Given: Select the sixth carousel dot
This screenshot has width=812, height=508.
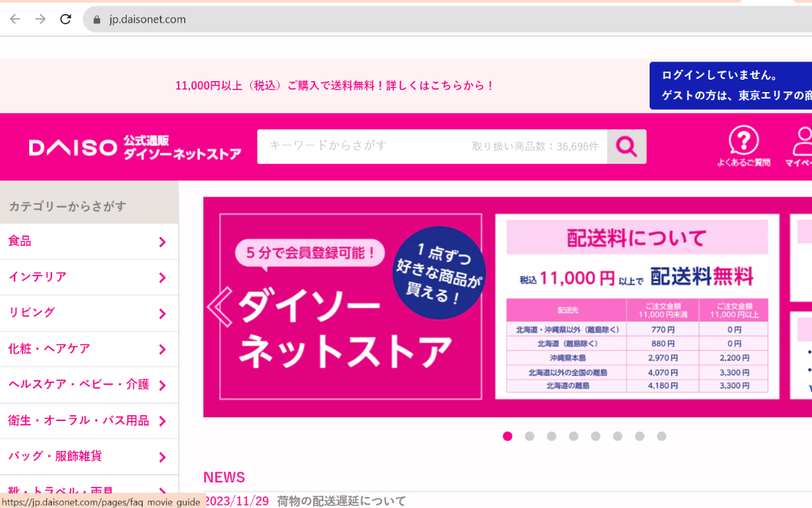Looking at the screenshot, I should (x=617, y=436).
